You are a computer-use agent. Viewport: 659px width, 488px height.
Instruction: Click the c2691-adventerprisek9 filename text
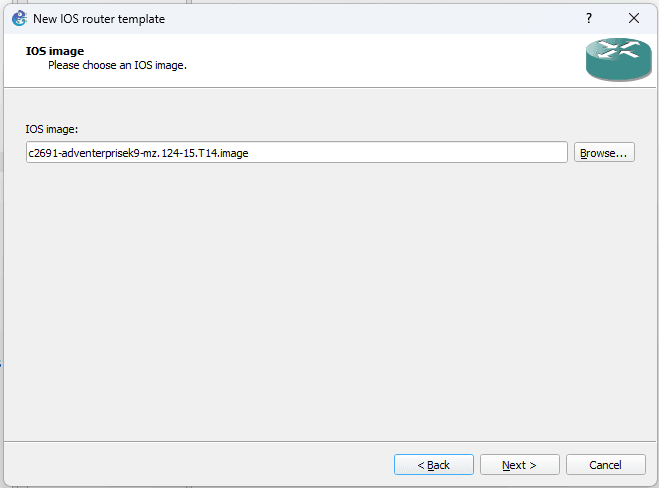click(139, 153)
